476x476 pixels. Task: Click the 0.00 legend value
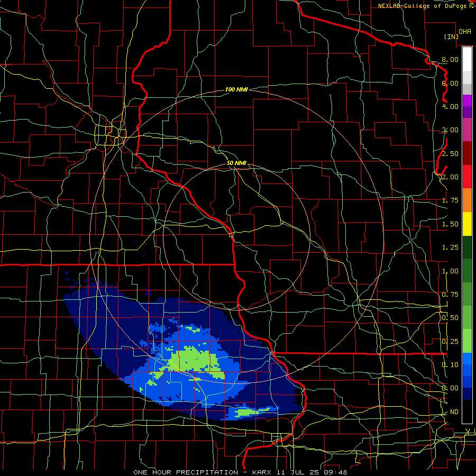click(450, 388)
